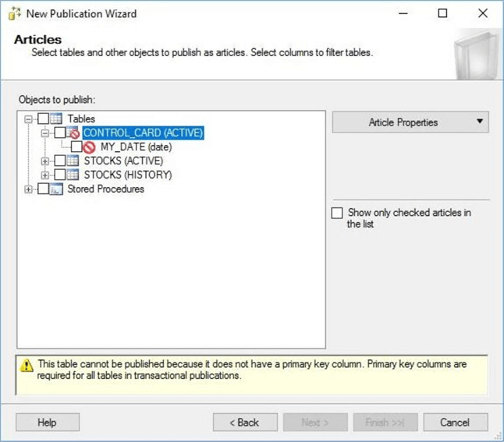
Task: Enable Show only checked articles in the list
Action: click(x=337, y=213)
